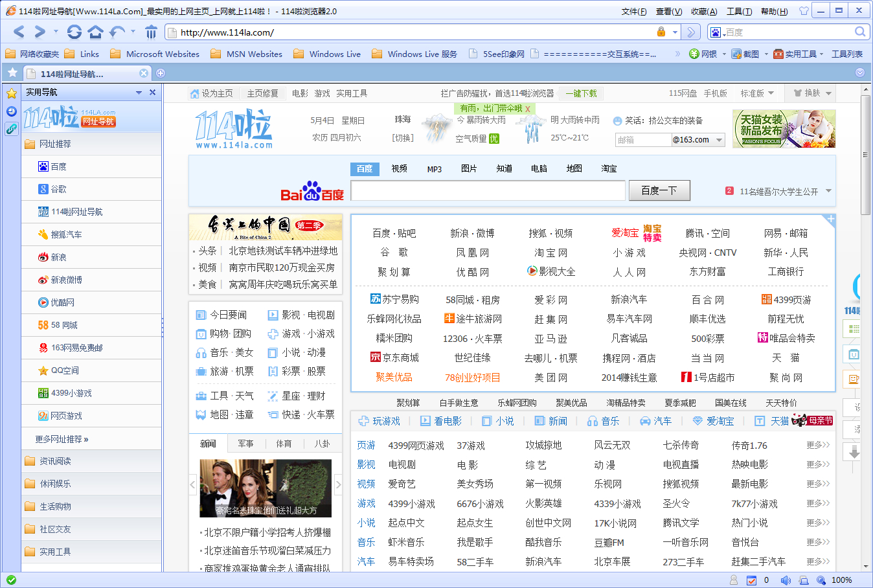Expand the 标准版 version dropdown
Viewport: 873px width, 588px height.
(758, 92)
